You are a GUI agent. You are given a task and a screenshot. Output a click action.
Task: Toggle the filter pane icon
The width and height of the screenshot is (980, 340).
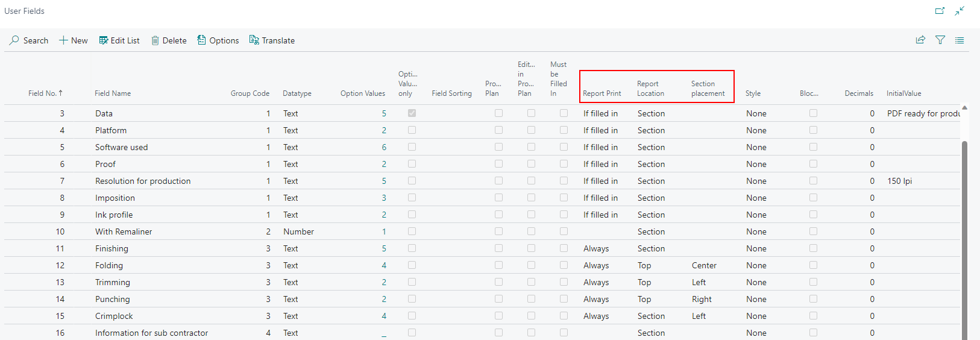click(940, 40)
